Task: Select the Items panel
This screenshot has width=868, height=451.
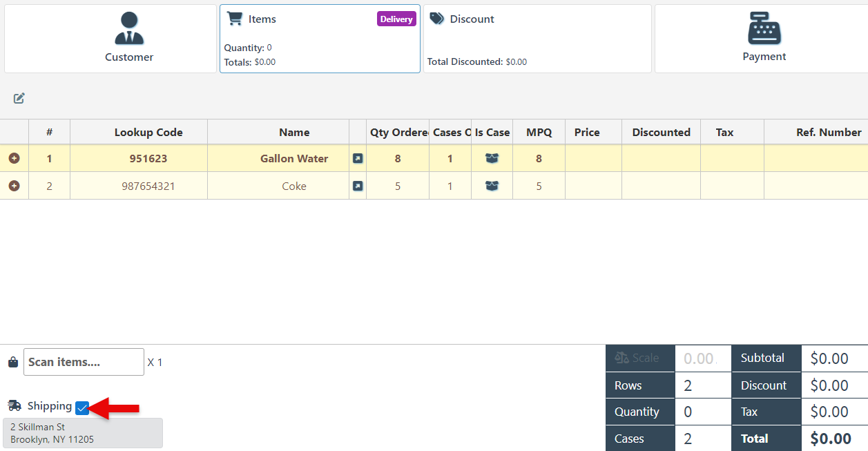Action: click(x=319, y=39)
